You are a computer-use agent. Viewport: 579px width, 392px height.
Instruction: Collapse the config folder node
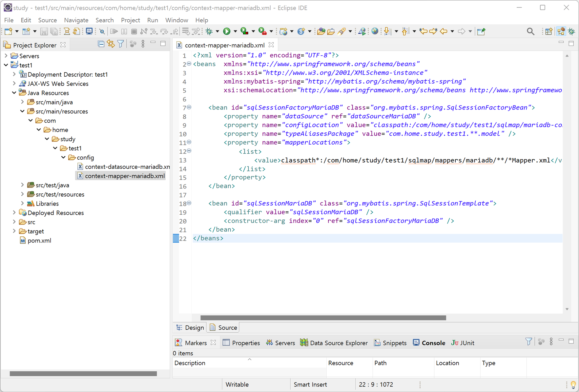[x=63, y=157]
